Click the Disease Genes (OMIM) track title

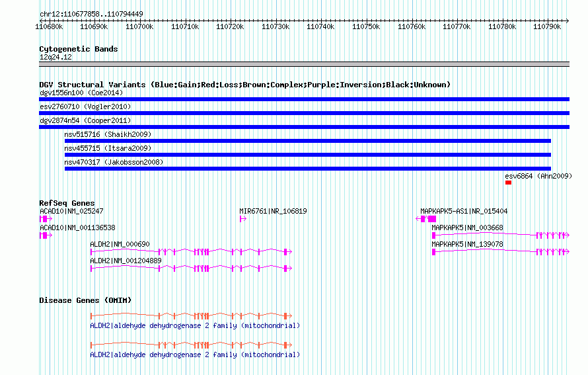[85, 300]
